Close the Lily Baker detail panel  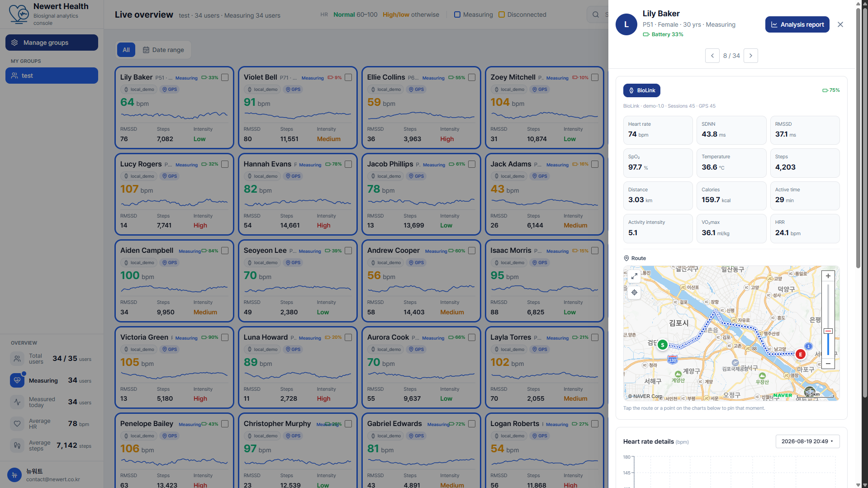(x=840, y=24)
